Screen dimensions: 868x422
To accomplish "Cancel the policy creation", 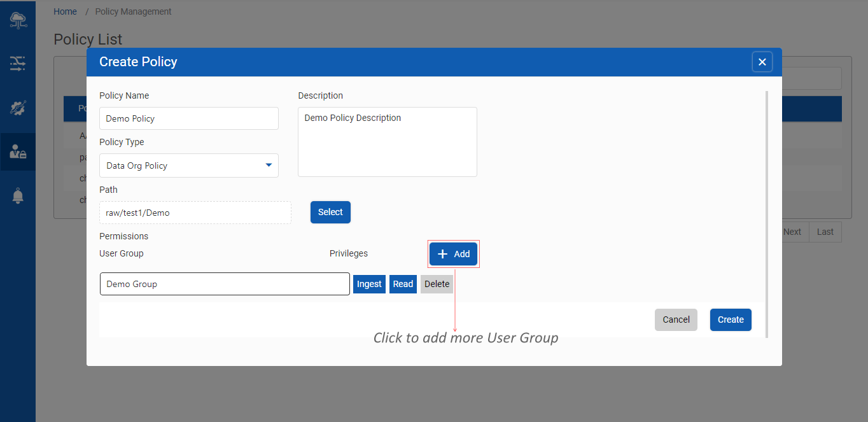I will (x=676, y=320).
